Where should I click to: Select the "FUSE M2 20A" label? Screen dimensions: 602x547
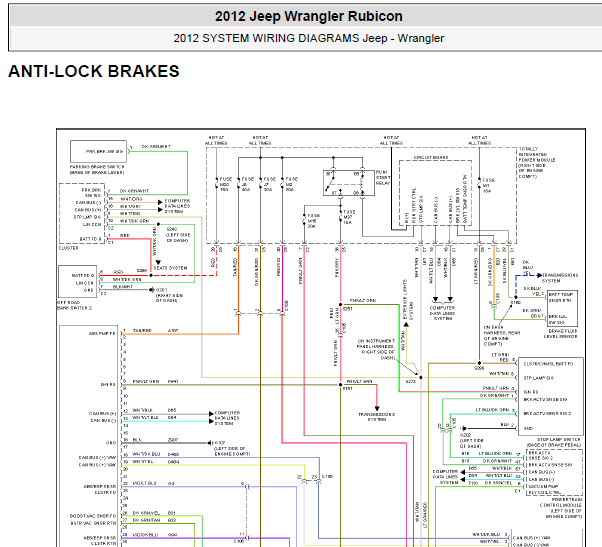(291, 184)
